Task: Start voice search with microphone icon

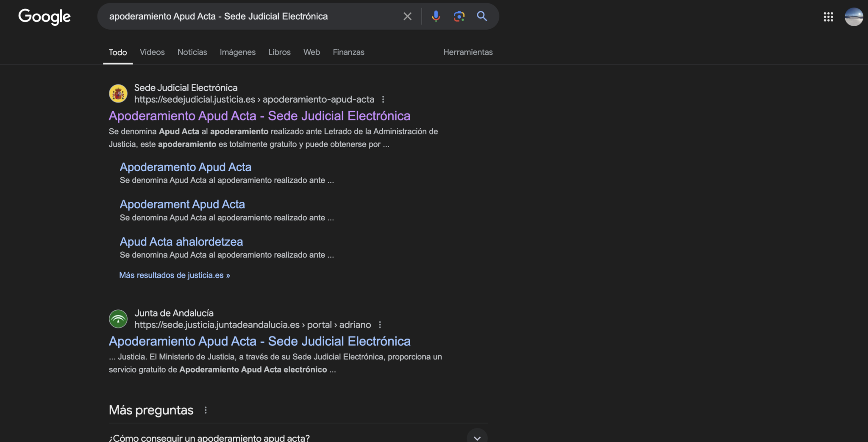Action: (436, 17)
